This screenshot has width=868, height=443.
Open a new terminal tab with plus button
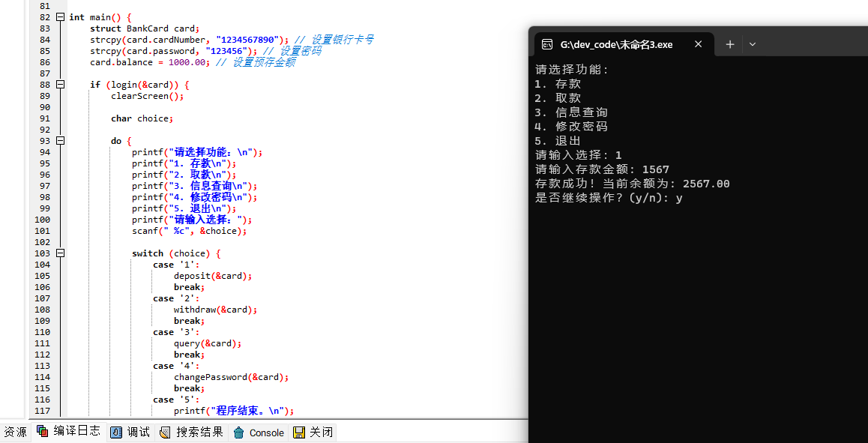pos(730,44)
